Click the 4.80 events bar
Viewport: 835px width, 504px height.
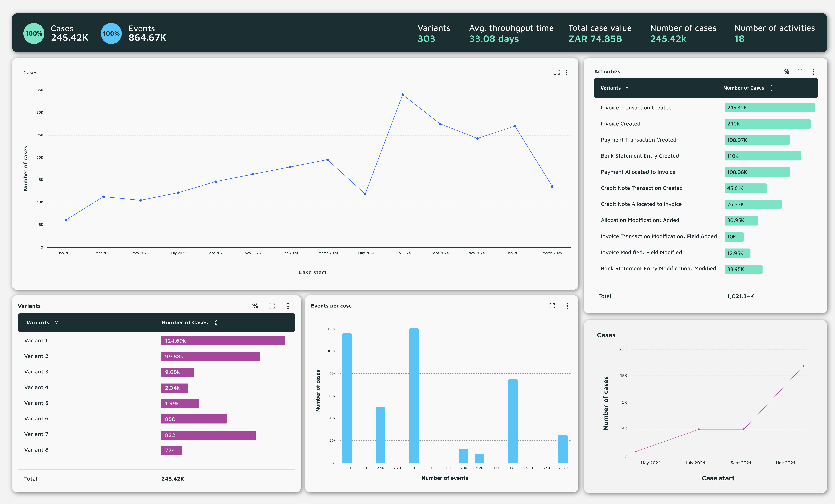513,421
